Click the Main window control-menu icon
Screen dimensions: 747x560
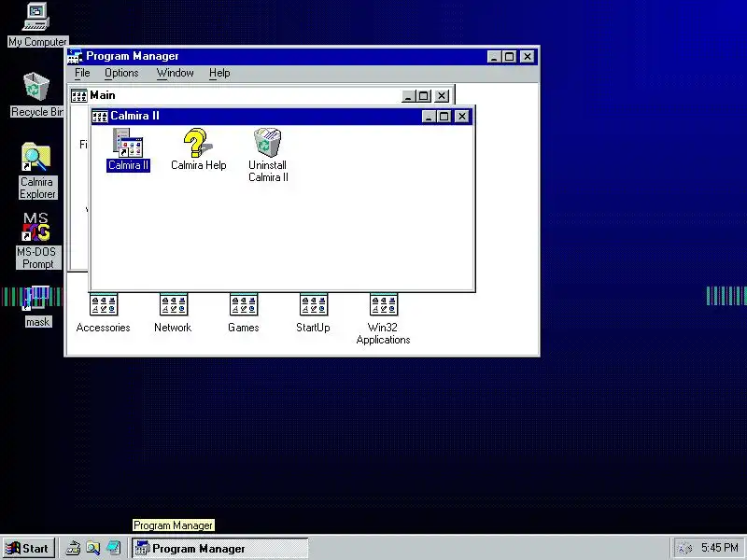coord(79,96)
